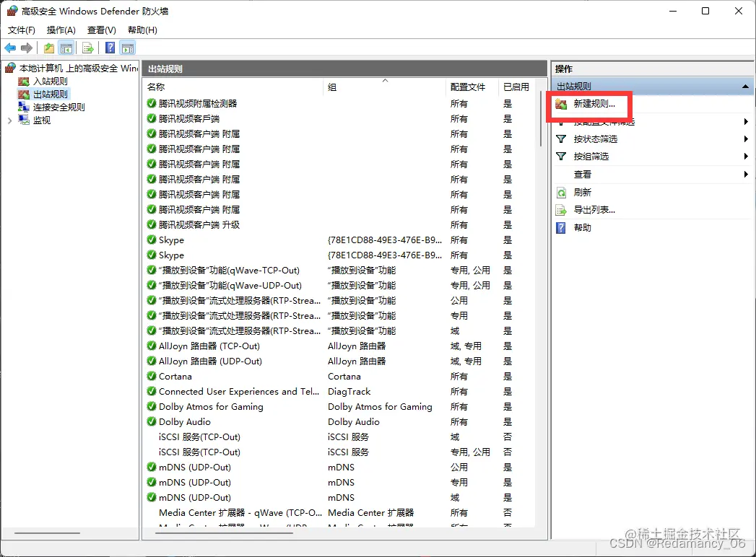
Task: Sort by the 组 column header
Action: pyautogui.click(x=384, y=87)
